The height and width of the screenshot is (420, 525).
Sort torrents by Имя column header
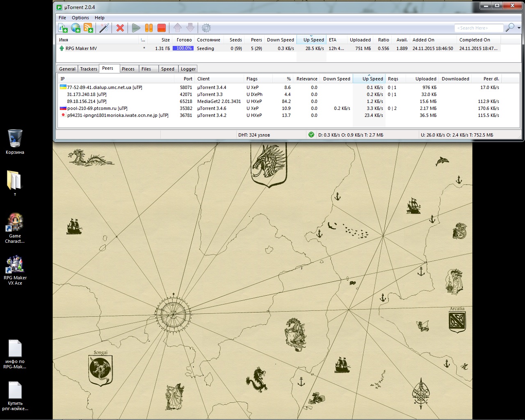97,40
